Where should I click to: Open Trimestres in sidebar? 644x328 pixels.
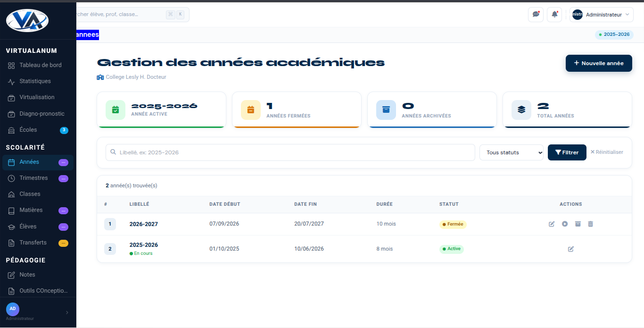38,178
